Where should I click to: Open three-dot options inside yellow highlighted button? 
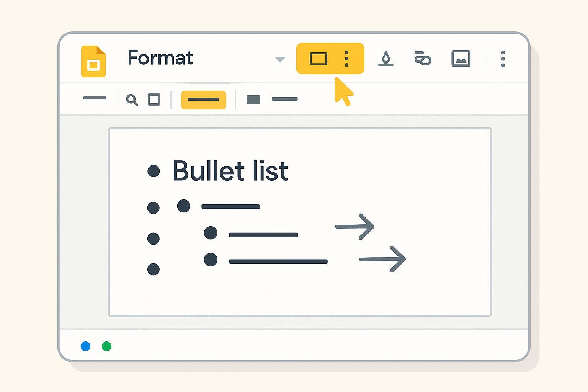346,59
